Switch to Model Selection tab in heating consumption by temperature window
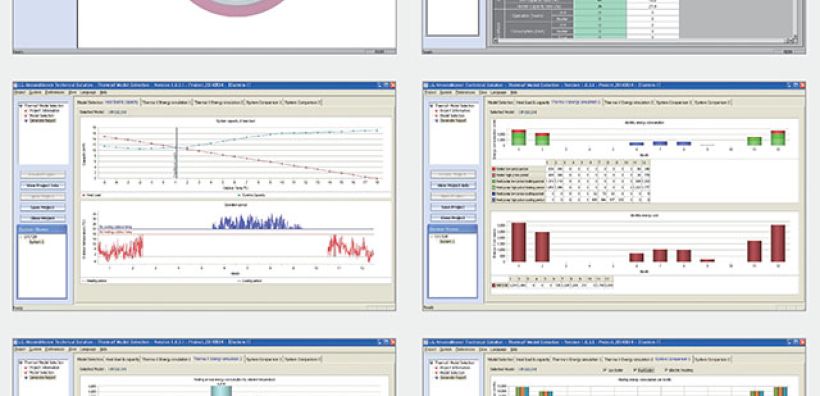The height and width of the screenshot is (396, 820). click(x=90, y=359)
